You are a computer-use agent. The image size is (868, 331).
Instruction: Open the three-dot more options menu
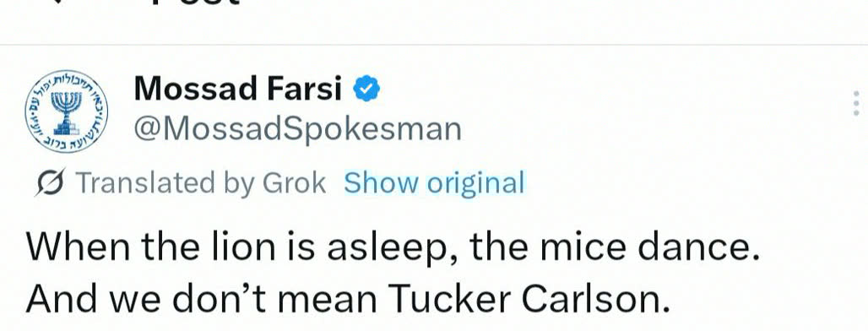(856, 104)
